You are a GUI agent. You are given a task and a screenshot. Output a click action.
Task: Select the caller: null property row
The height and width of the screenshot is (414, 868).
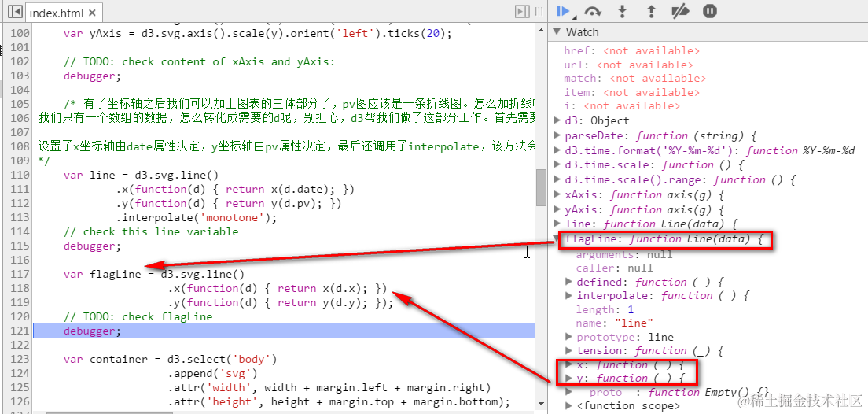coord(615,268)
